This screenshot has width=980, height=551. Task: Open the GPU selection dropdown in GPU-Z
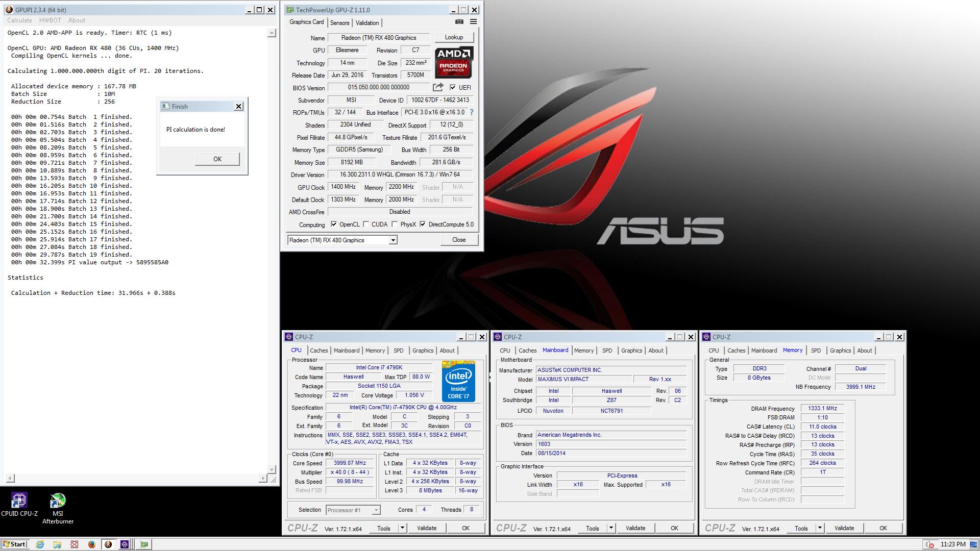point(393,240)
